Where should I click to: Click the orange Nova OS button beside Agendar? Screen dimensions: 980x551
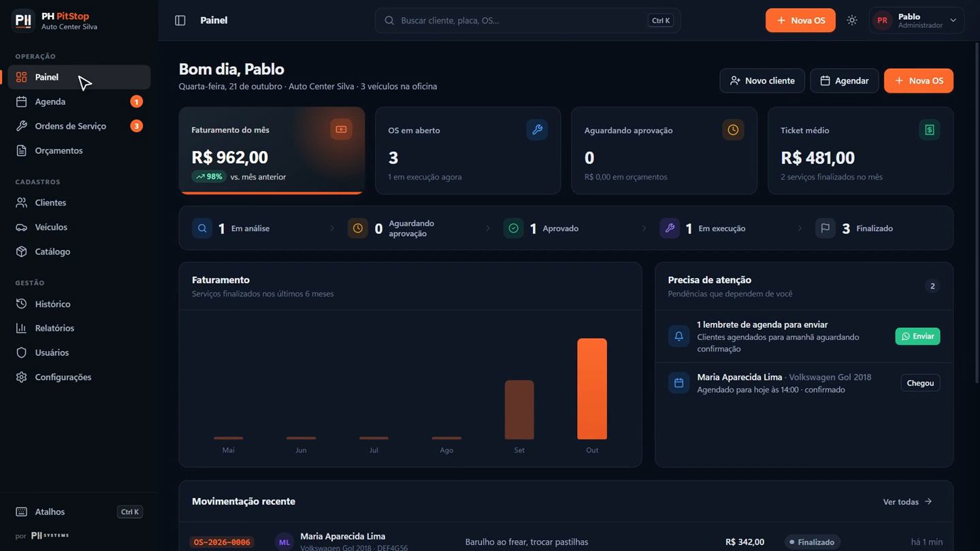point(919,80)
